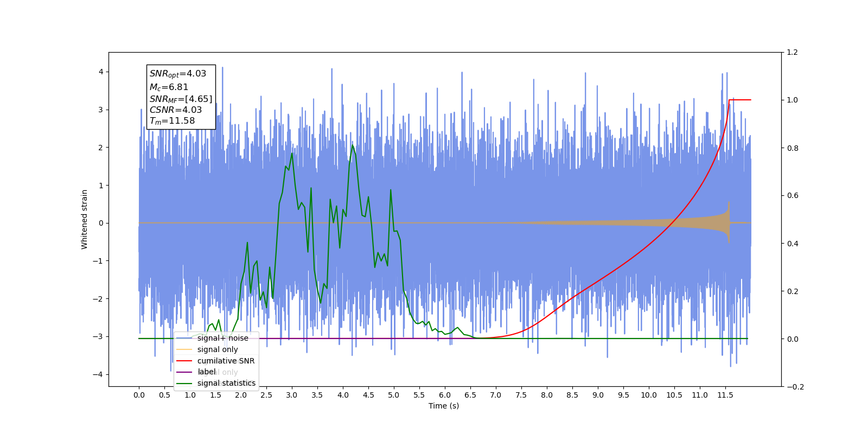The height and width of the screenshot is (434, 868).
Task: Click the merger peak of the orange signal
Action: 729,222
